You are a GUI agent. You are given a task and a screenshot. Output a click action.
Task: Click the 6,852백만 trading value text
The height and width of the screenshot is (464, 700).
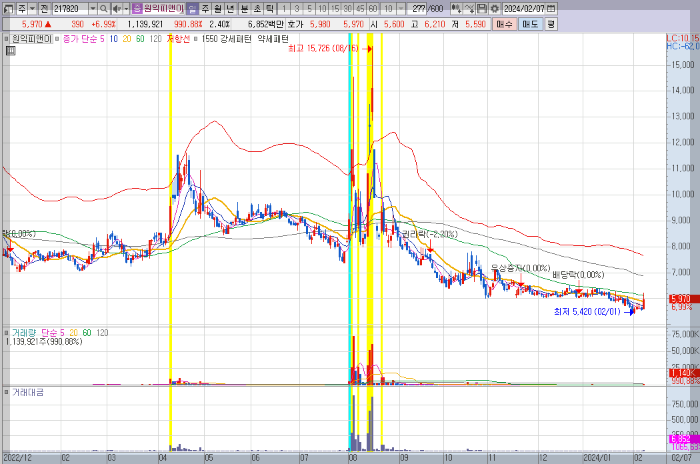265,24
